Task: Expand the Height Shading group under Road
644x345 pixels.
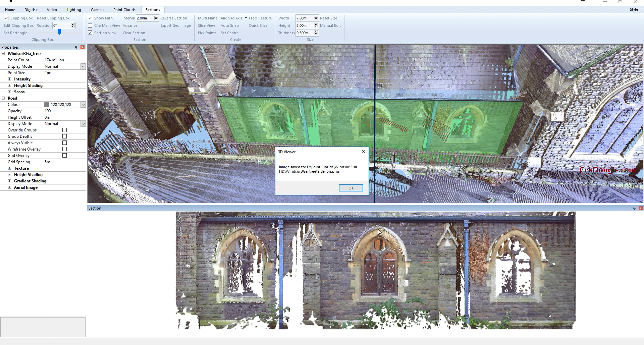Action: 9,175
